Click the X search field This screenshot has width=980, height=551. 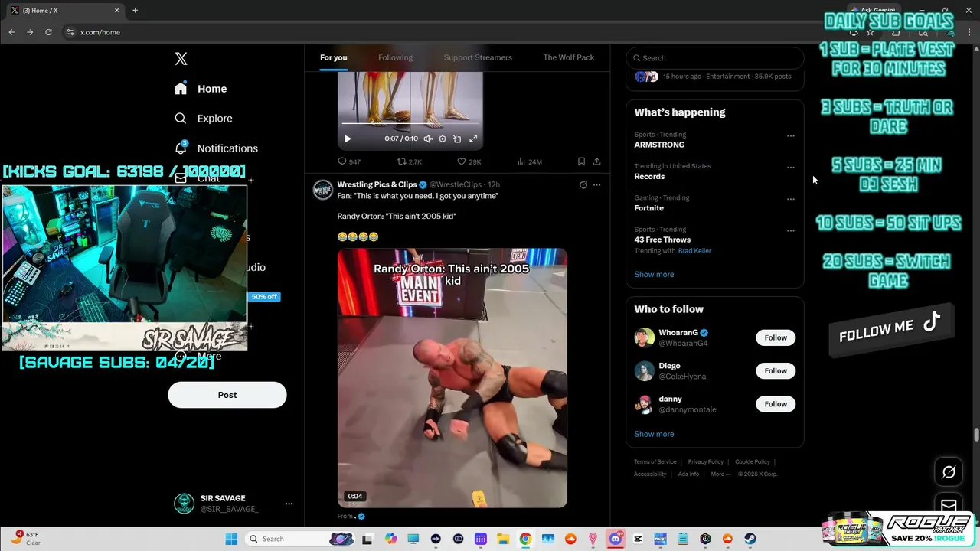(715, 58)
